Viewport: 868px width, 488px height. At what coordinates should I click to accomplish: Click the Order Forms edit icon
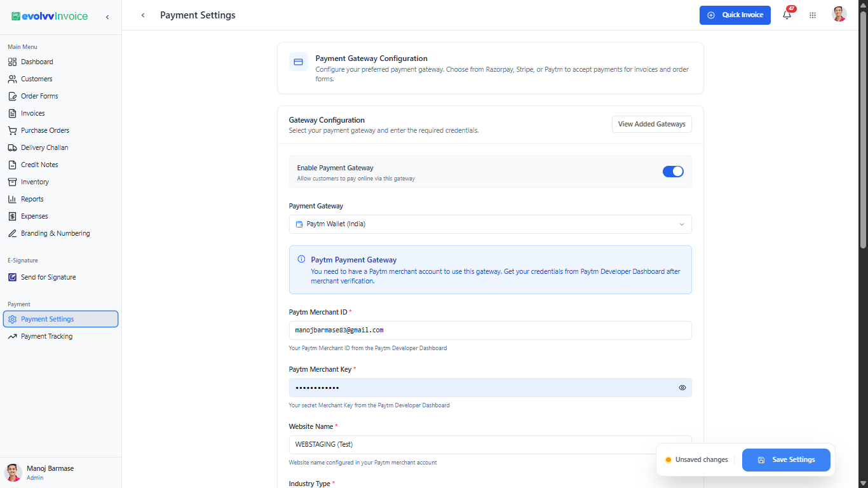tap(12, 96)
